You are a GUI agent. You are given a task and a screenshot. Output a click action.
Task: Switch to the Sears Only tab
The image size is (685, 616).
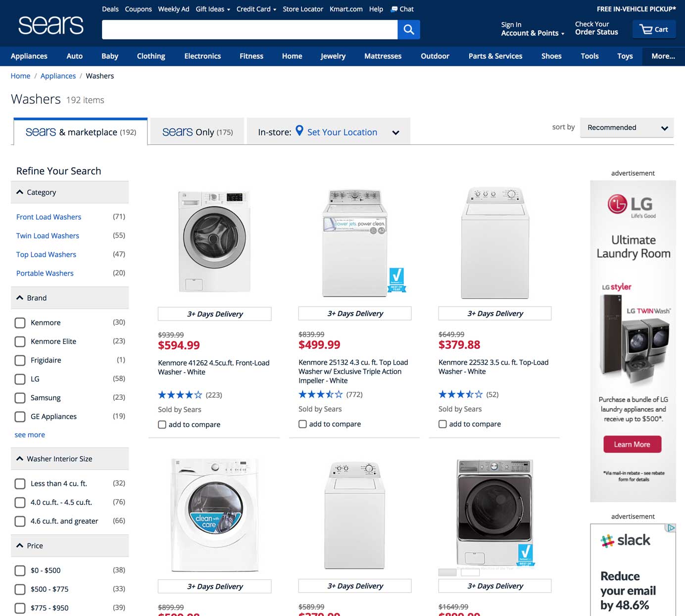197,132
